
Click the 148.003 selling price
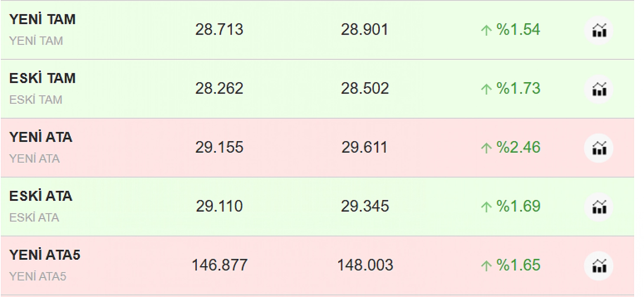coord(365,265)
